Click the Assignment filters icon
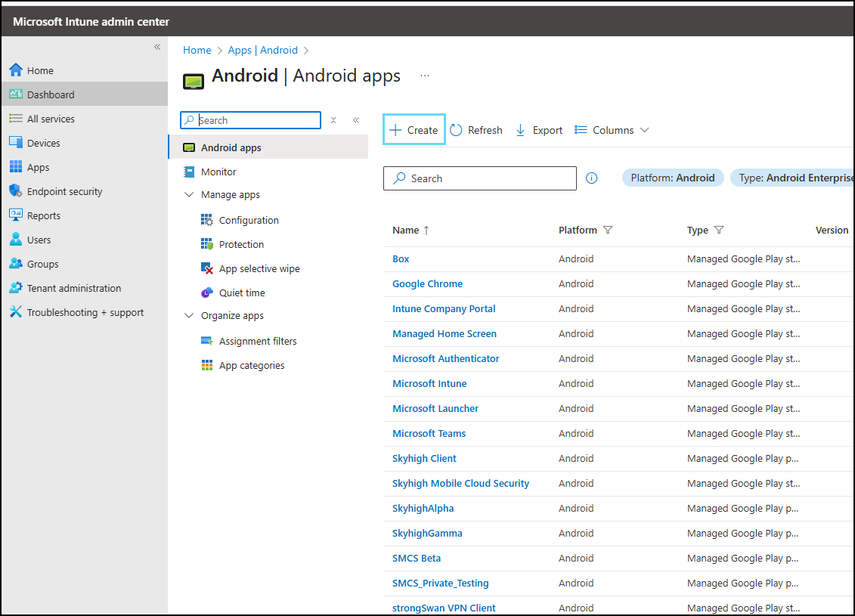 [x=206, y=341]
